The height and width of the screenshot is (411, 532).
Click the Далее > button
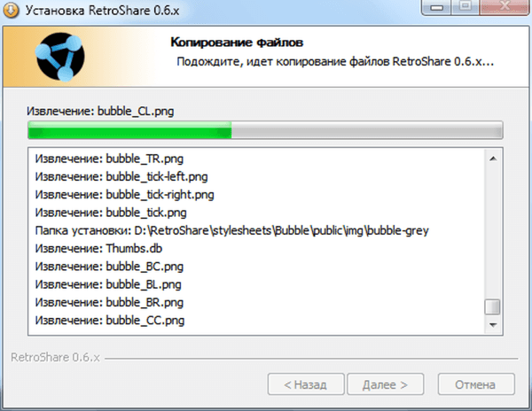[385, 384]
